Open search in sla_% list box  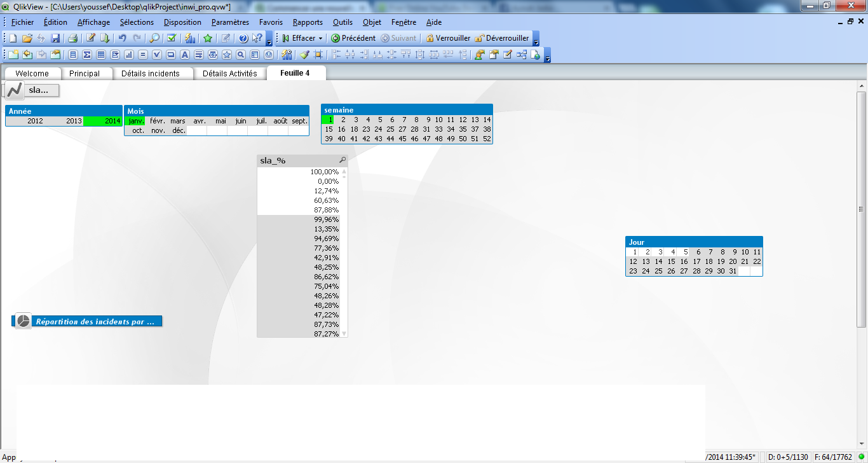click(x=342, y=160)
